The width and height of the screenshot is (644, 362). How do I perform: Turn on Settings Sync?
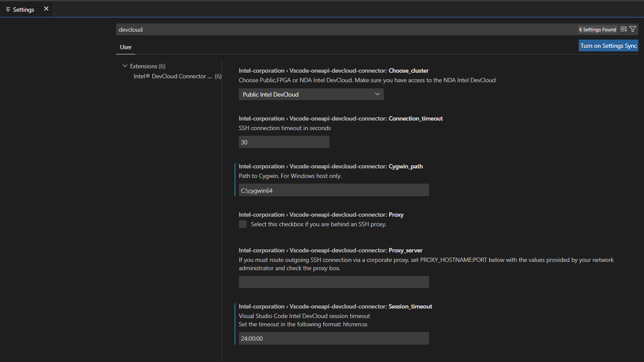[608, 46]
